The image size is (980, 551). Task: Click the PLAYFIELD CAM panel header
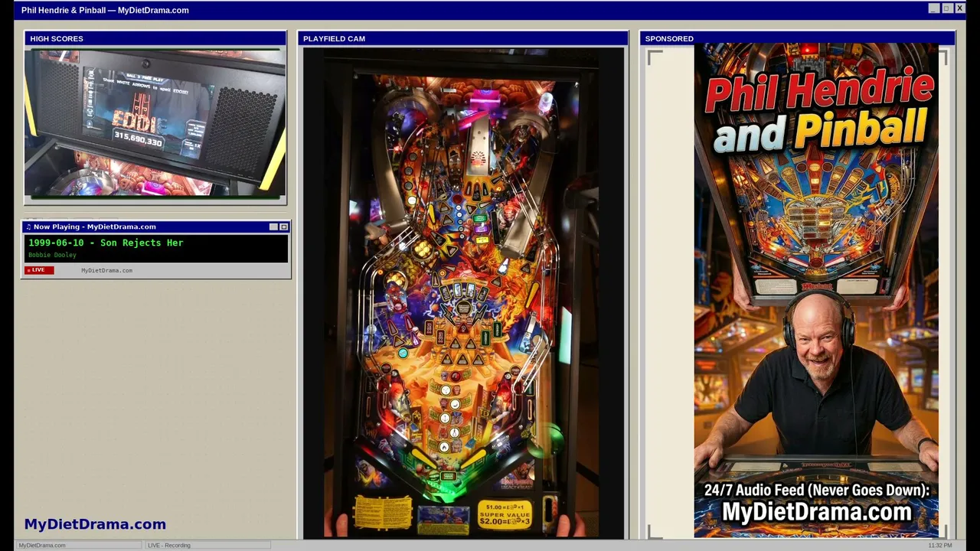click(x=462, y=38)
